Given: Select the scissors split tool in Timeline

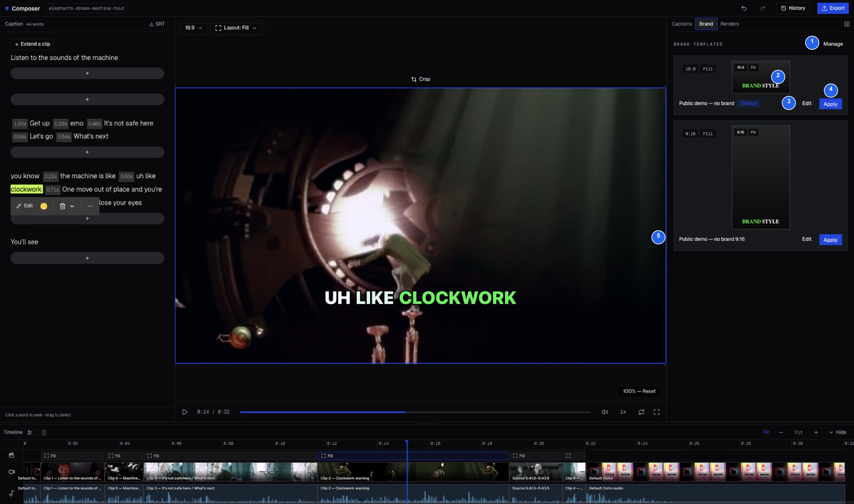Looking at the screenshot, I should (x=30, y=432).
